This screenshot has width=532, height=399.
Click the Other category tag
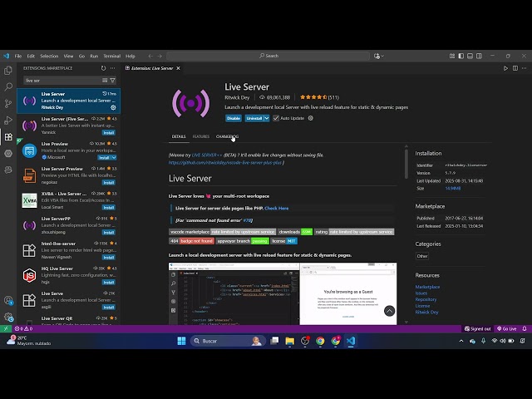(422, 256)
